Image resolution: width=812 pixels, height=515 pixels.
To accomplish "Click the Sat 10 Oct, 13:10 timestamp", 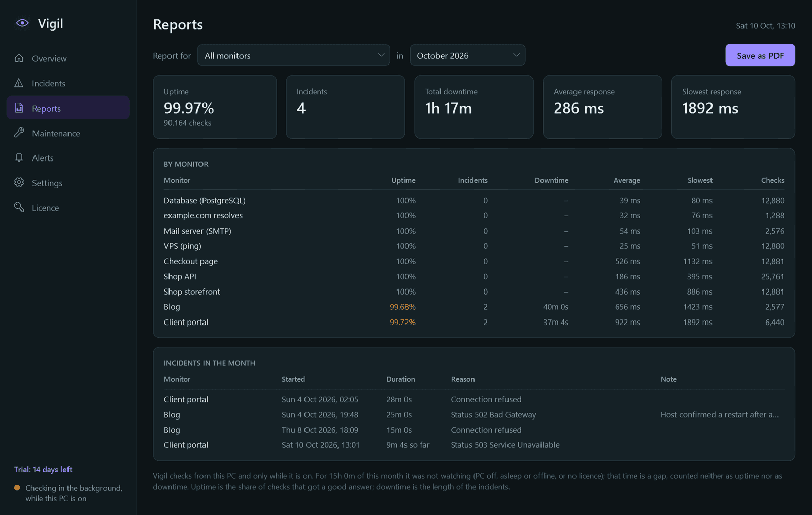I will [765, 26].
